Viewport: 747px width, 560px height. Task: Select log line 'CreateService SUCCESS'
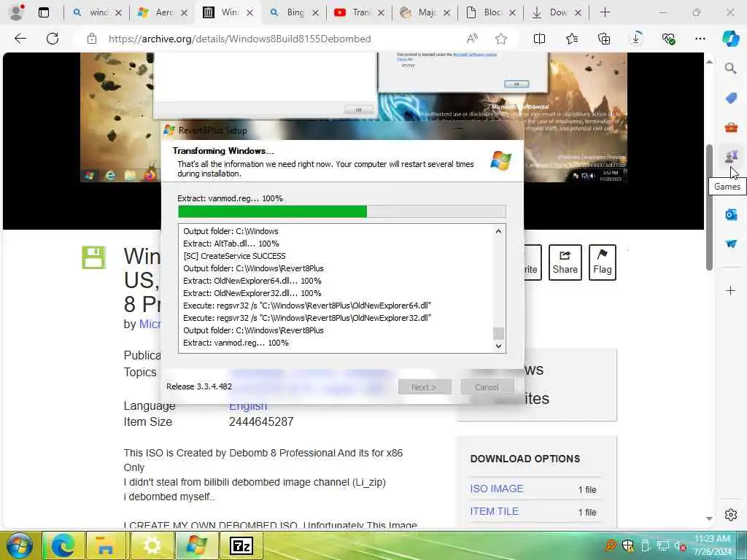234,256
